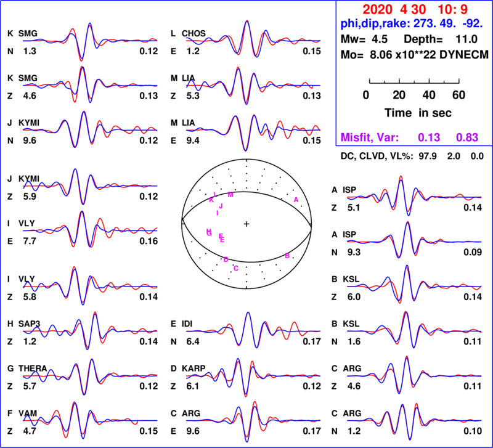Click the Depth= 11.0 value
This screenshot has height=448, width=493.
(x=441, y=39)
